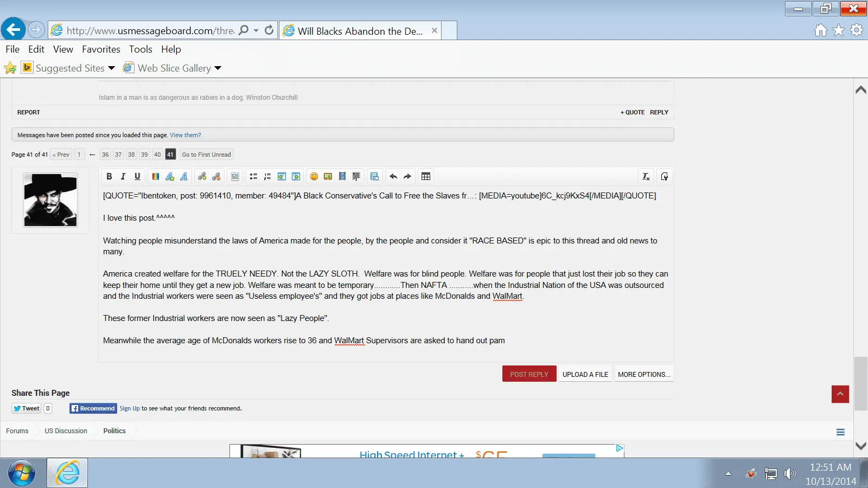Open the File menu
This screenshot has height=488, width=868.
coord(12,49)
